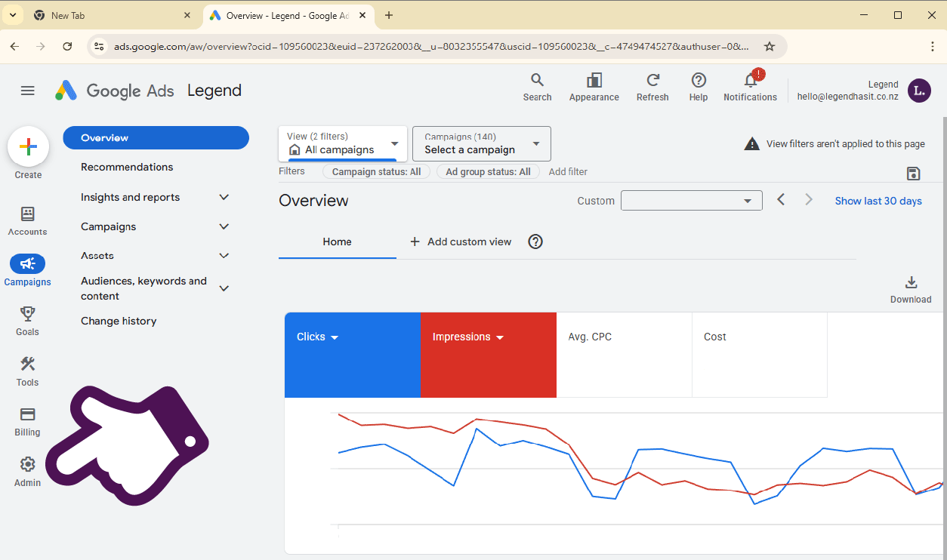Expand Assets section chevron
Screen dimensions: 947x560
[x=224, y=256]
